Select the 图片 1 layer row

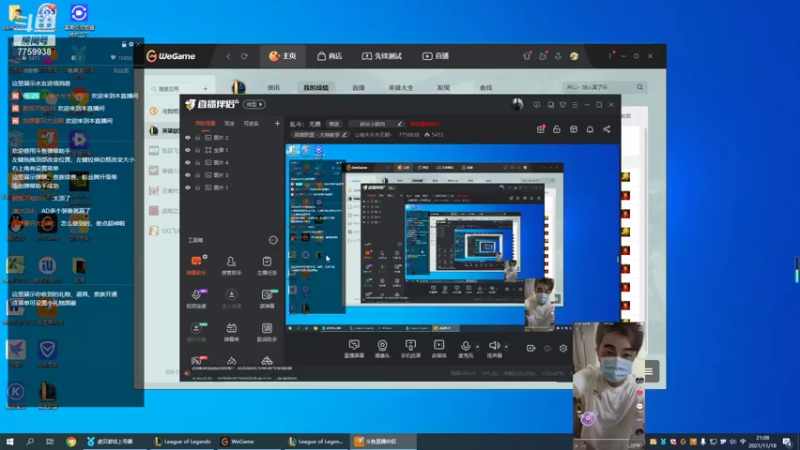pyautogui.click(x=232, y=188)
